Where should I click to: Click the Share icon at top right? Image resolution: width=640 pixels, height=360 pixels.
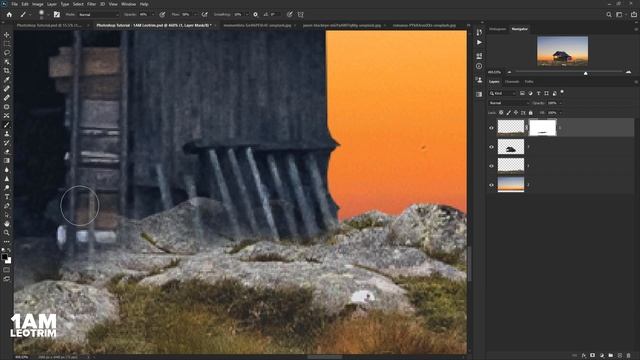(x=633, y=14)
